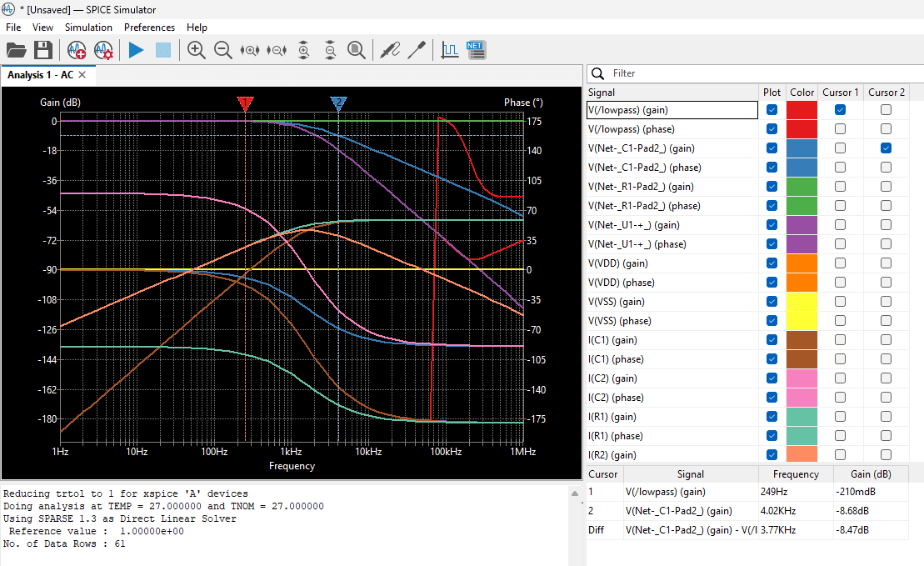
Task: Uncheck Plot for I(R2) (gain)
Action: coord(772,454)
